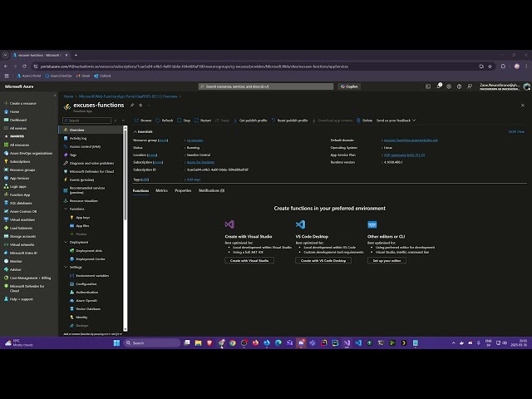Open Access control (IAM) menu item
Viewport: 532px width, 399px height.
coord(82,146)
